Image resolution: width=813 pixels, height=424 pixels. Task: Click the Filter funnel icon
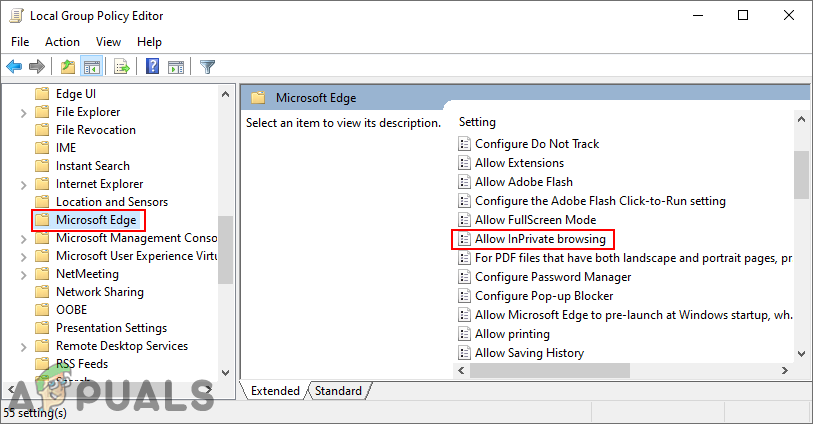point(207,67)
